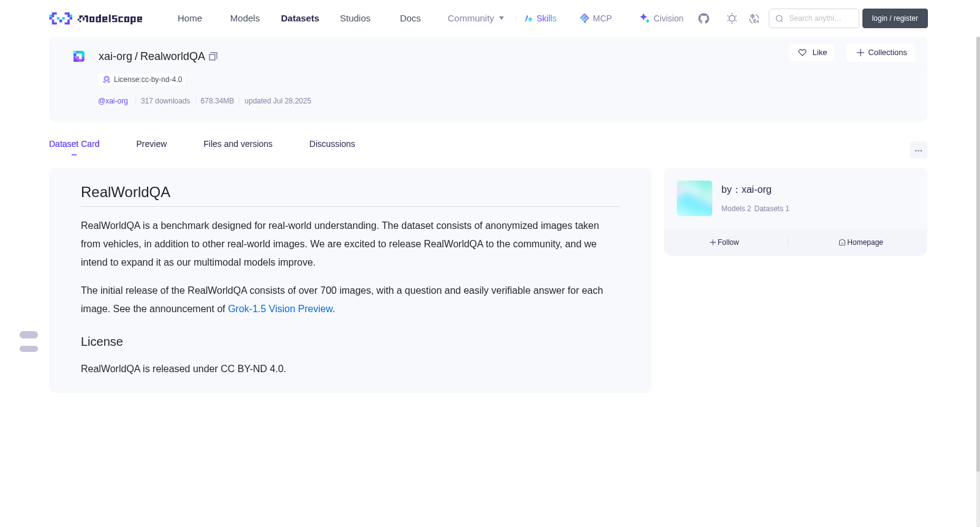Screen dimensions: 980x527
Task: Copy the dataset name xai-org/RealworldQA
Action: coord(213,56)
